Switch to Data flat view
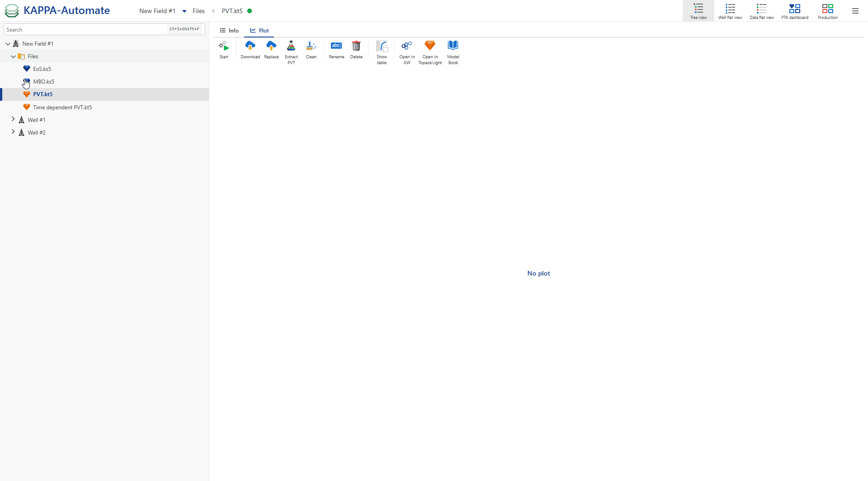The image size is (868, 481). (x=762, y=11)
